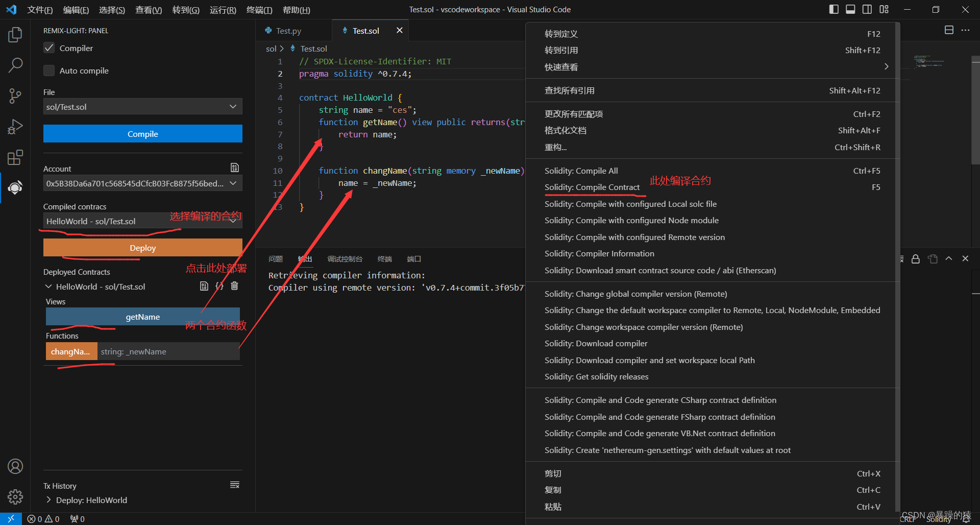Click the Deploy button

pos(142,248)
